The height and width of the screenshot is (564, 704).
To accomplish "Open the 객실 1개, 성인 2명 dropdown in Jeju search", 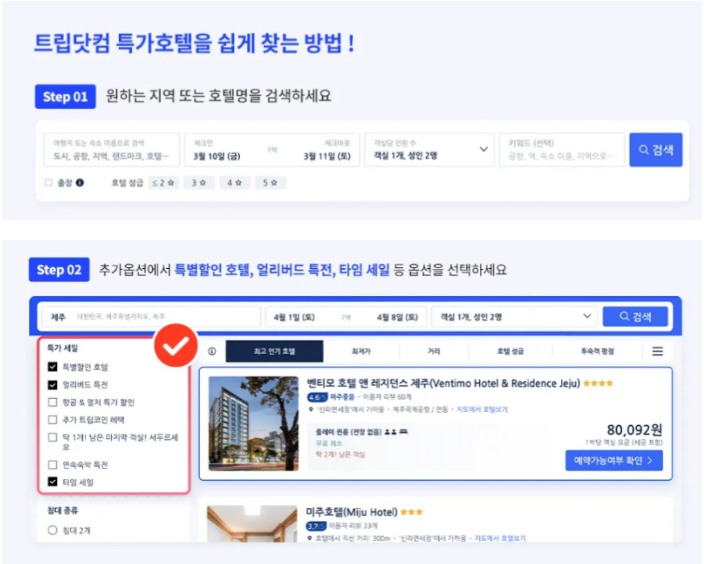I will (514, 317).
